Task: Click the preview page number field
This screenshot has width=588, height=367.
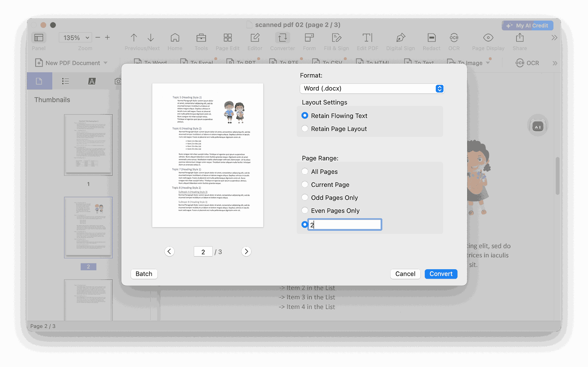Action: point(203,252)
